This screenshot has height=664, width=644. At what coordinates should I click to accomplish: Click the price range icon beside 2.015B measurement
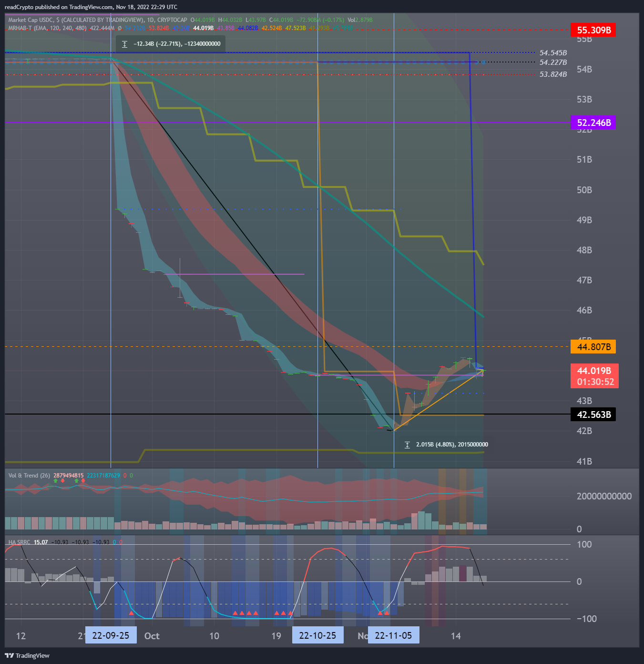pyautogui.click(x=407, y=445)
